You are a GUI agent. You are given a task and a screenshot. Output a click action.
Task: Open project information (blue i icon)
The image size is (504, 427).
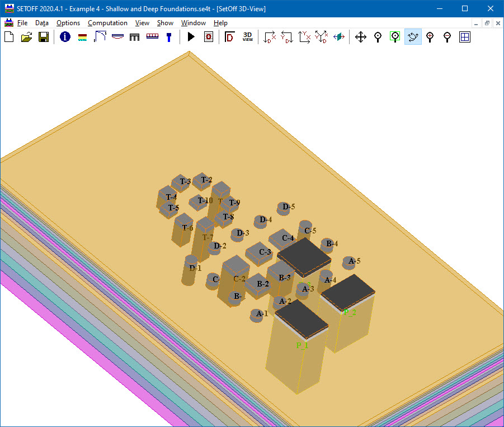tap(65, 37)
